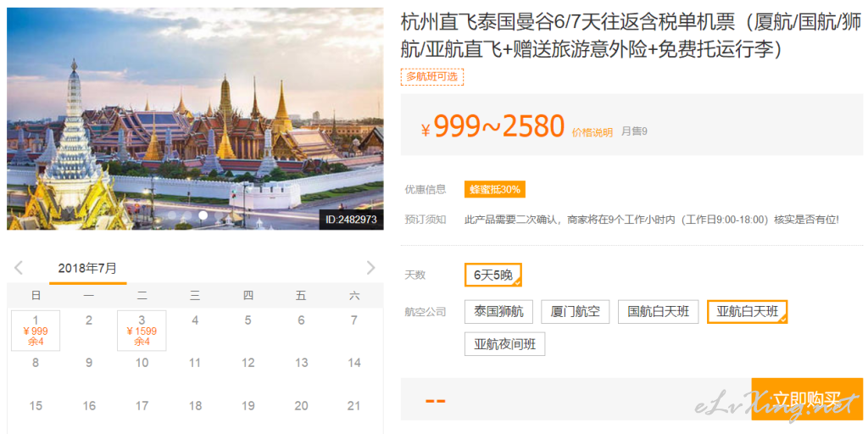The width and height of the screenshot is (868, 434).
Task: Open the Bangkok Grand Palace photo
Action: [195, 119]
